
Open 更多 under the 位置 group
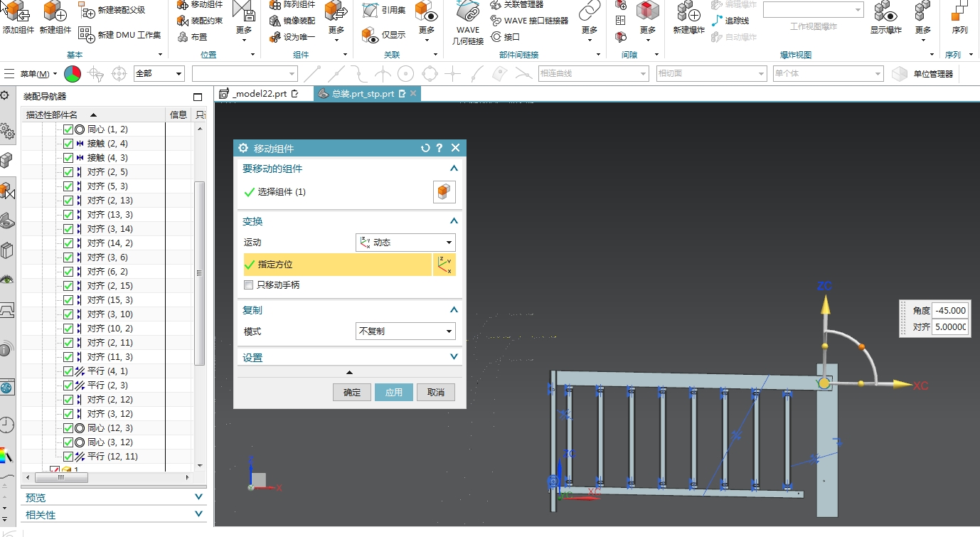tap(244, 20)
